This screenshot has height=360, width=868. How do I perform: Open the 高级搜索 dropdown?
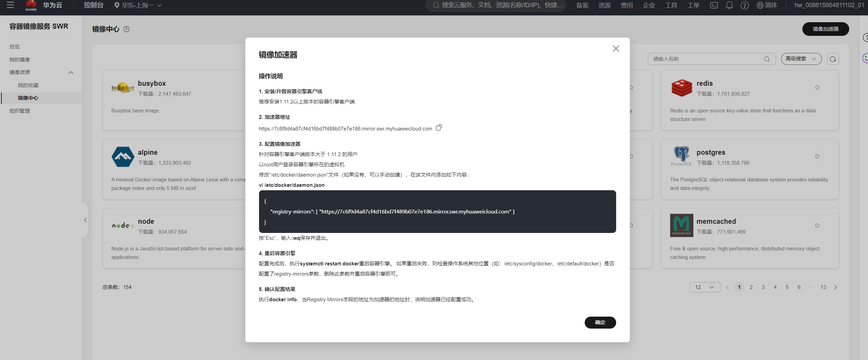pyautogui.click(x=801, y=59)
